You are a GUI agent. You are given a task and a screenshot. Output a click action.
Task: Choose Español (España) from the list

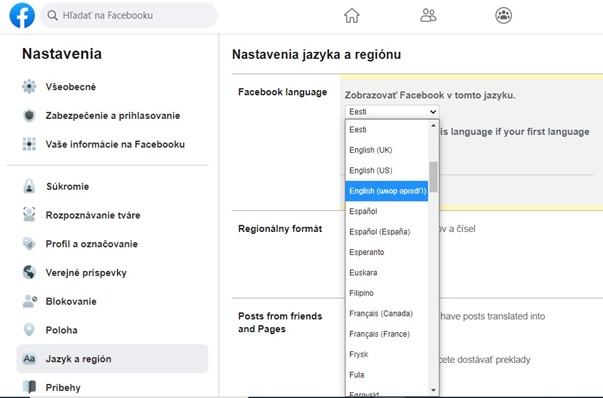point(387,231)
